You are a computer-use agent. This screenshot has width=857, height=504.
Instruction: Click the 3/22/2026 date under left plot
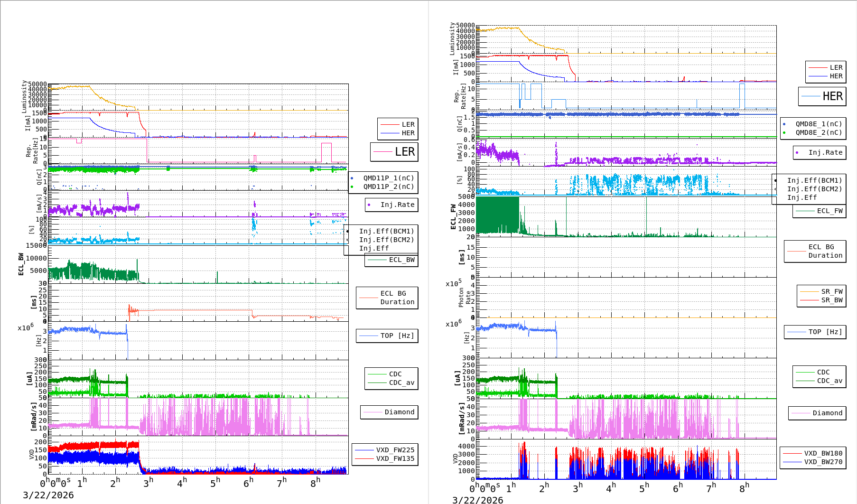click(x=48, y=495)
